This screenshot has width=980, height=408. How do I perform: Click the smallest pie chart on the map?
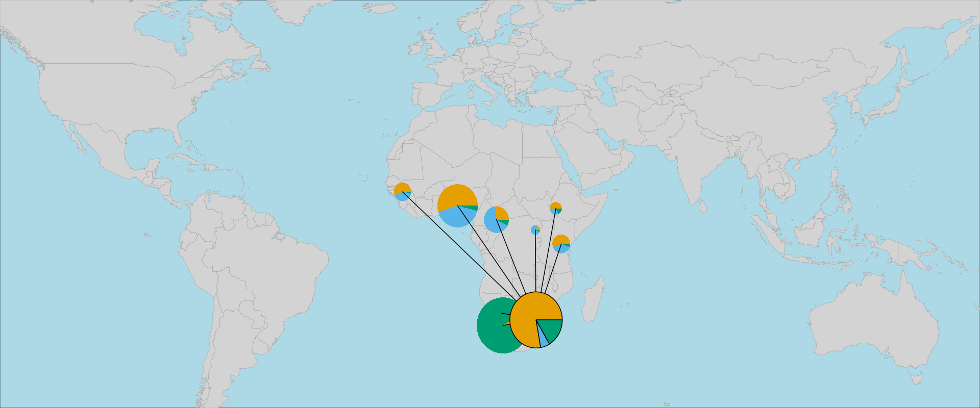click(535, 230)
